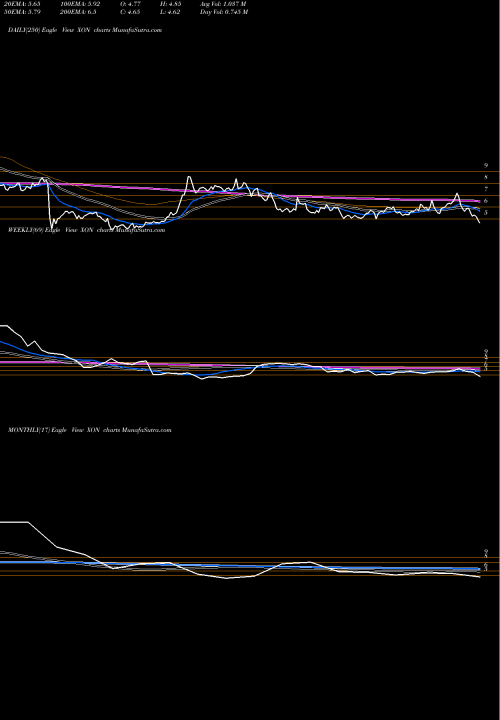
Task: Click the DAILY(250) Eagle View chart title
Action: 85,30
